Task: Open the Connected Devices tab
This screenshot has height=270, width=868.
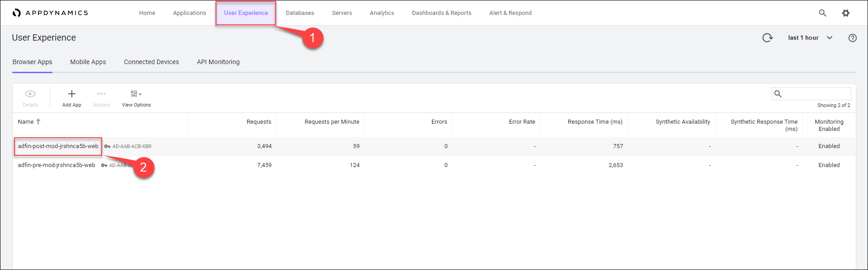Action: (151, 62)
